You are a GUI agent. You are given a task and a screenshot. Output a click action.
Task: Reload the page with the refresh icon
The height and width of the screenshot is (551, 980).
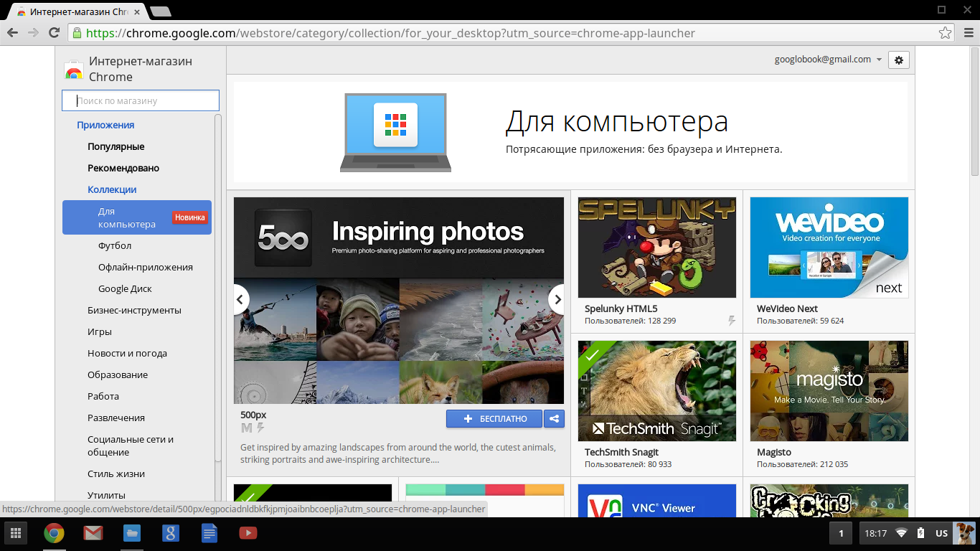[x=54, y=33]
